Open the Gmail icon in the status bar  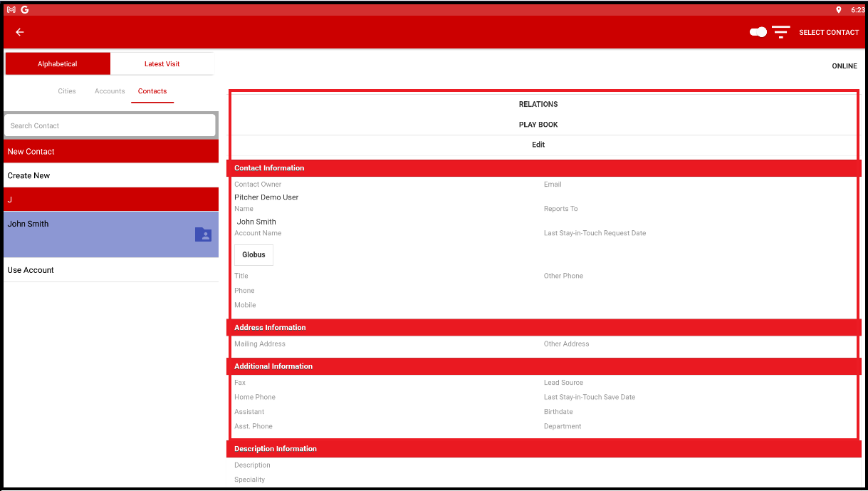10,9
